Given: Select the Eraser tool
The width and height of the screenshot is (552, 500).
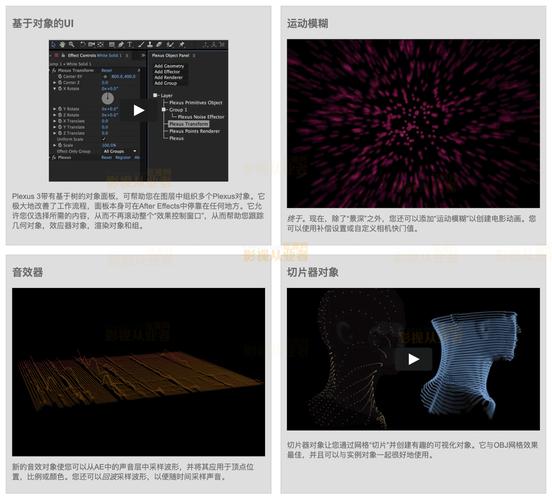Looking at the screenshot, I should 159,44.
